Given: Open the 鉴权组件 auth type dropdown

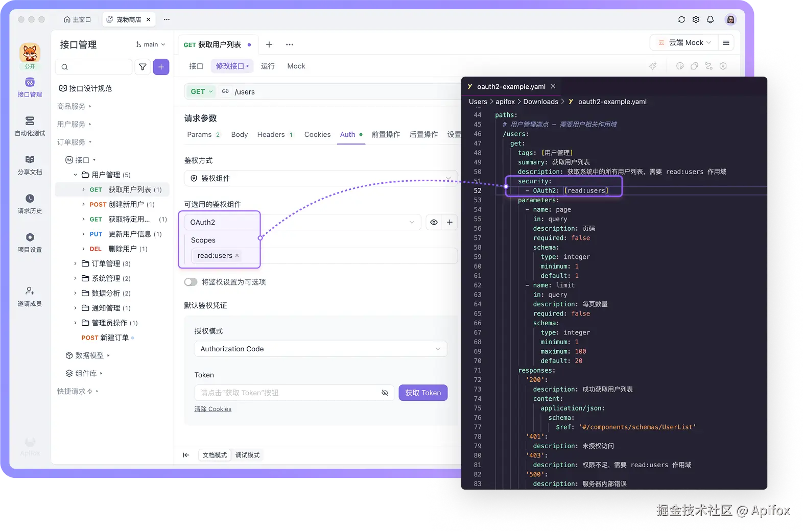Looking at the screenshot, I should [321, 178].
